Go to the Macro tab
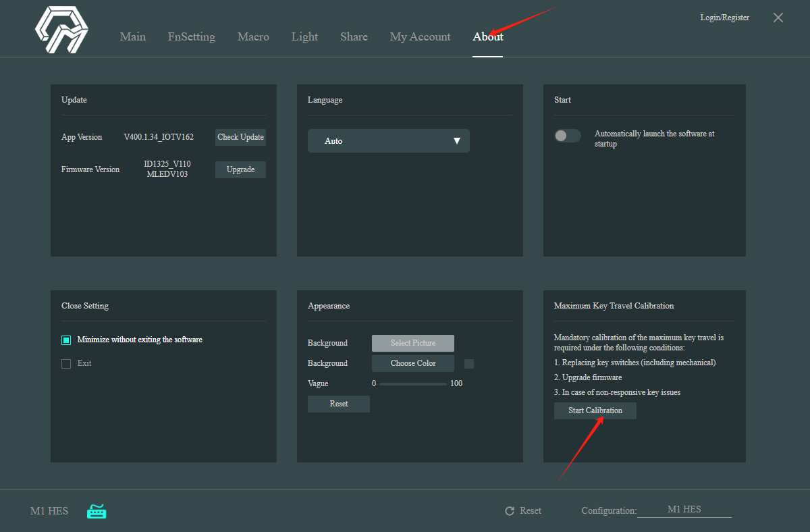Viewport: 810px width, 532px height. pyautogui.click(x=253, y=37)
